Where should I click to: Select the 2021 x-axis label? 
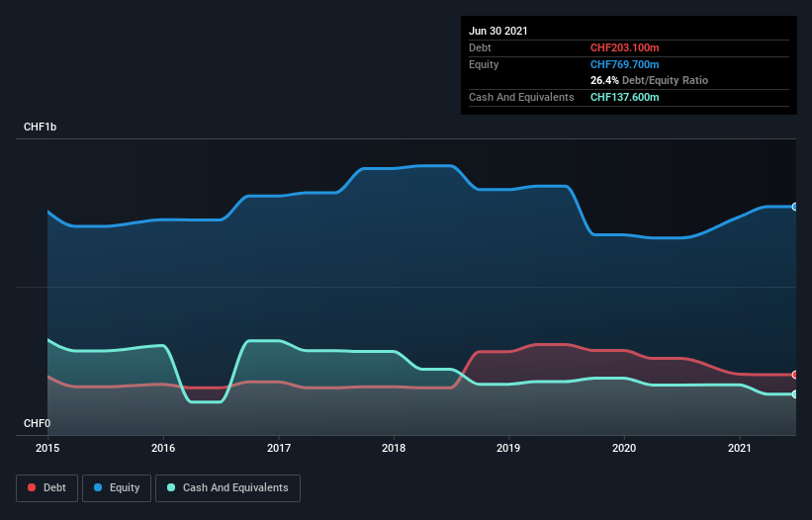pos(740,448)
